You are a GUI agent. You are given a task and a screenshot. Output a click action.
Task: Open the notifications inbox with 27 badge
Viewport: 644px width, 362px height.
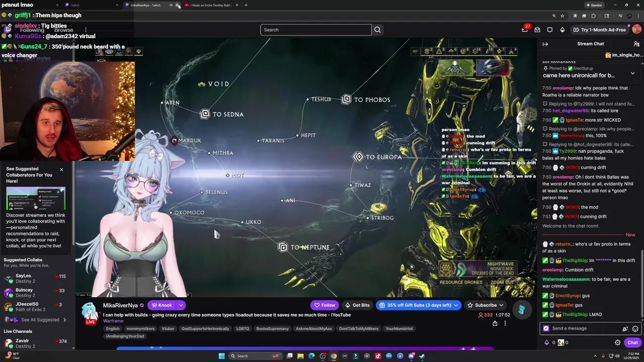tap(525, 30)
